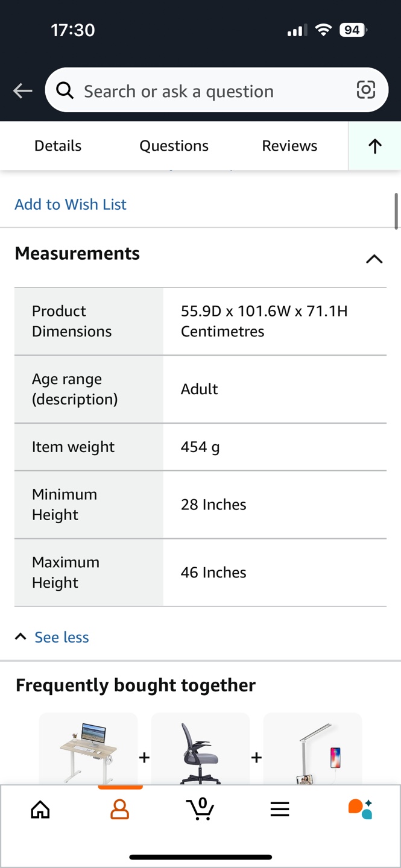Open the hamburger menu icon

pyautogui.click(x=280, y=809)
